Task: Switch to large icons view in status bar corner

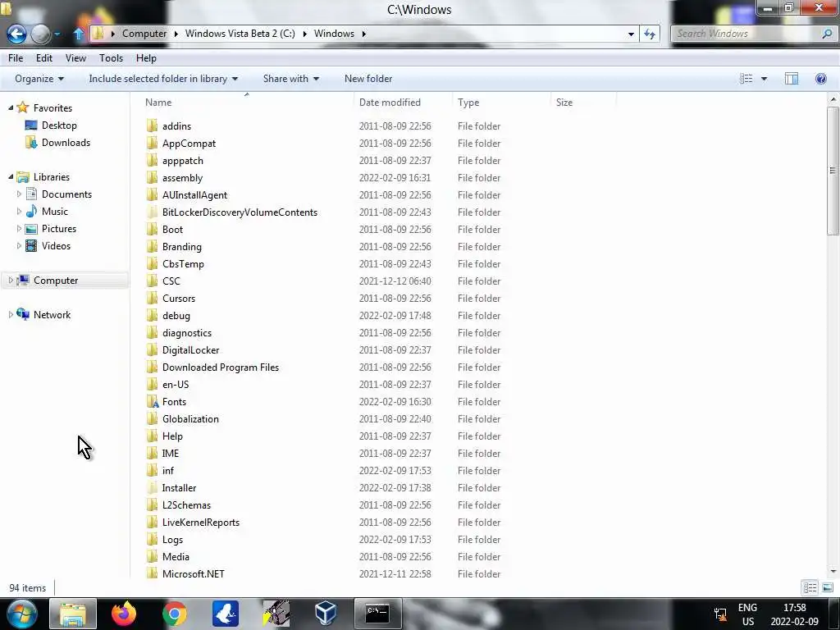Action: [x=827, y=588]
